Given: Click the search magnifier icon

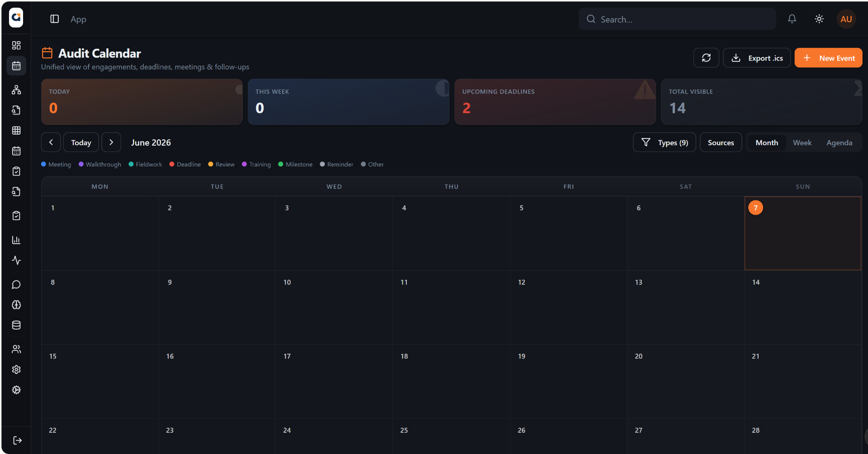Looking at the screenshot, I should point(591,19).
